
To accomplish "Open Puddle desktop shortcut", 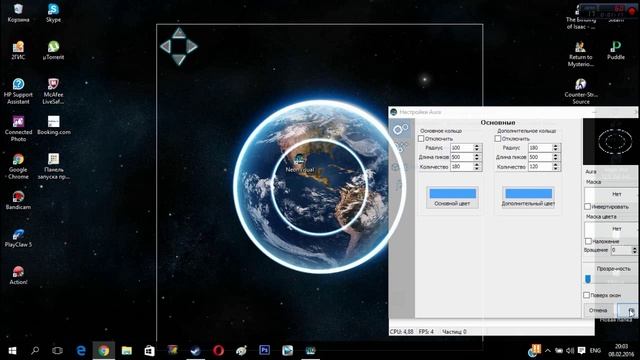I will coord(616,50).
